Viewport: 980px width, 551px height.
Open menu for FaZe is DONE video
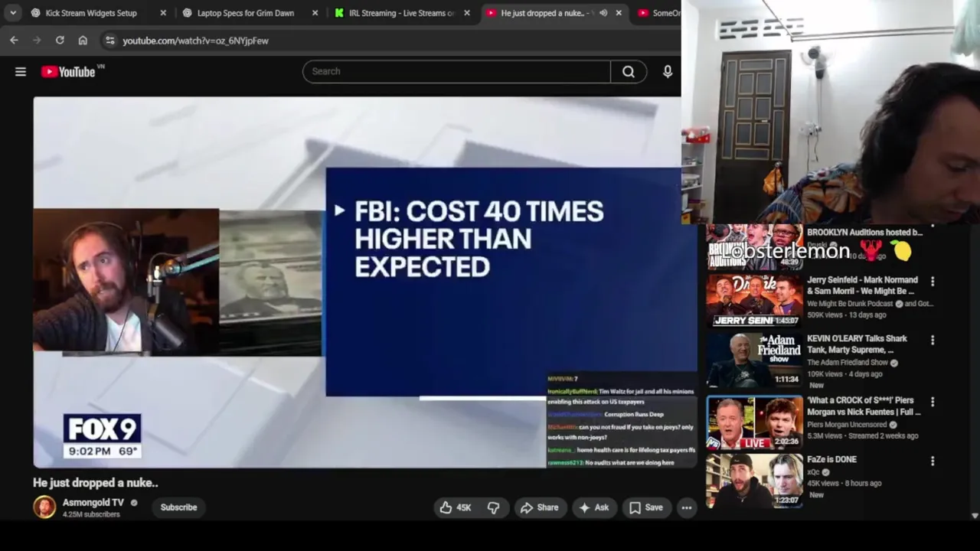tap(933, 461)
